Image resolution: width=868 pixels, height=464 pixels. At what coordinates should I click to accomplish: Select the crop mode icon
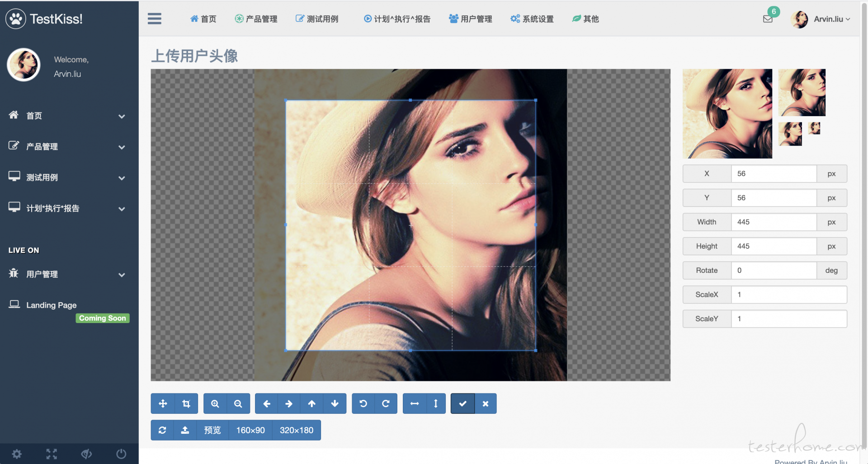click(x=186, y=403)
